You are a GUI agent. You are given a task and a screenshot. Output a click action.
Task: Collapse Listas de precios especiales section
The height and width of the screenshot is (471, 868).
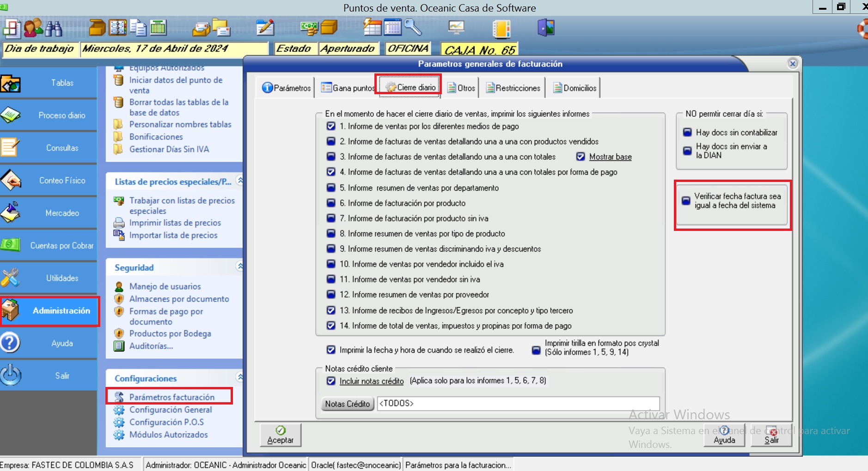click(x=239, y=181)
